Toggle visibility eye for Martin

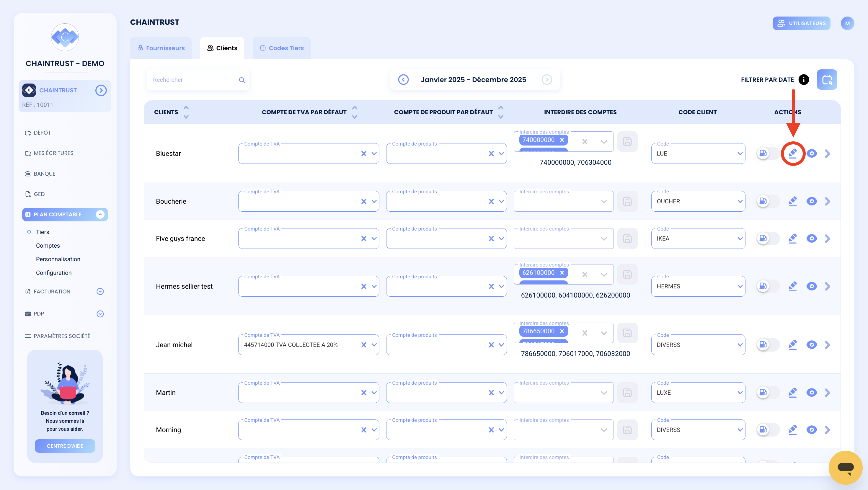[811, 393]
